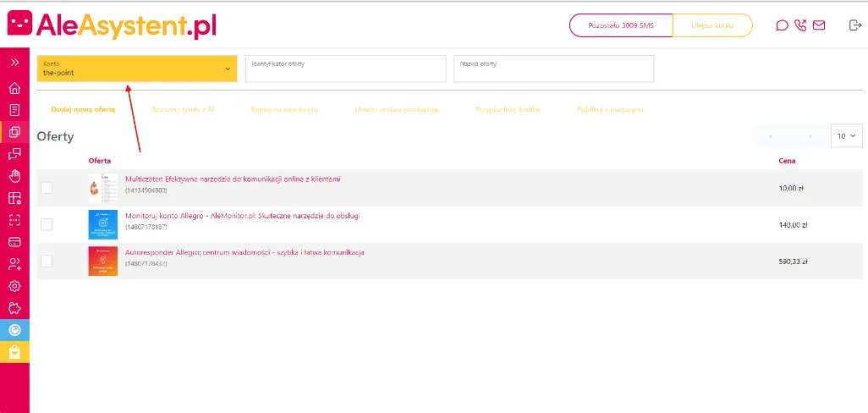Click the Dodaj nową ofertę tab

coord(83,110)
